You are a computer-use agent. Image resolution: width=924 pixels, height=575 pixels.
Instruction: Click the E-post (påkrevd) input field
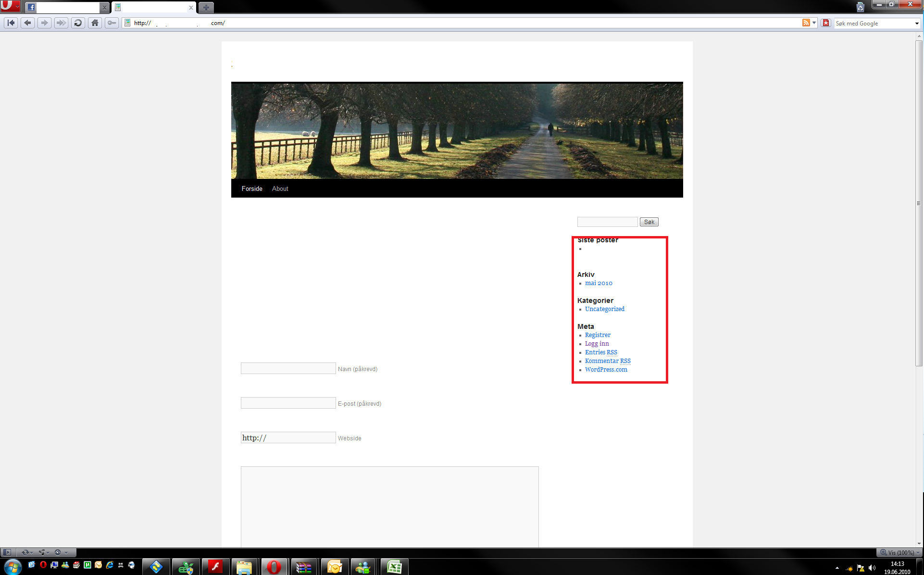[288, 403]
